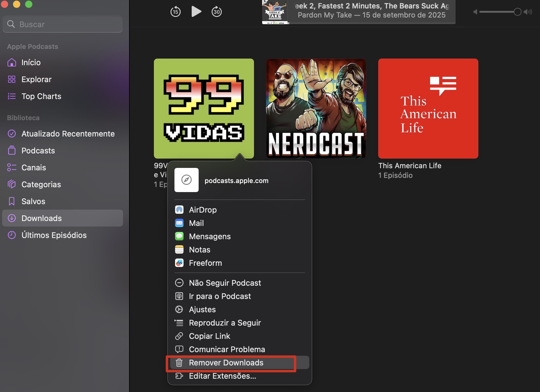540x392 pixels.
Task: Skip forward 30 seconds
Action: (x=216, y=11)
